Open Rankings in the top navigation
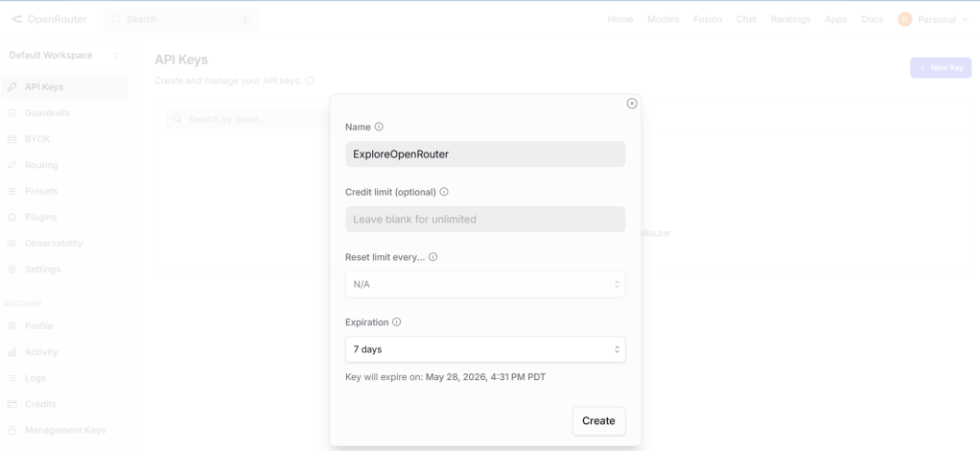Image resolution: width=980 pixels, height=451 pixels. click(790, 19)
